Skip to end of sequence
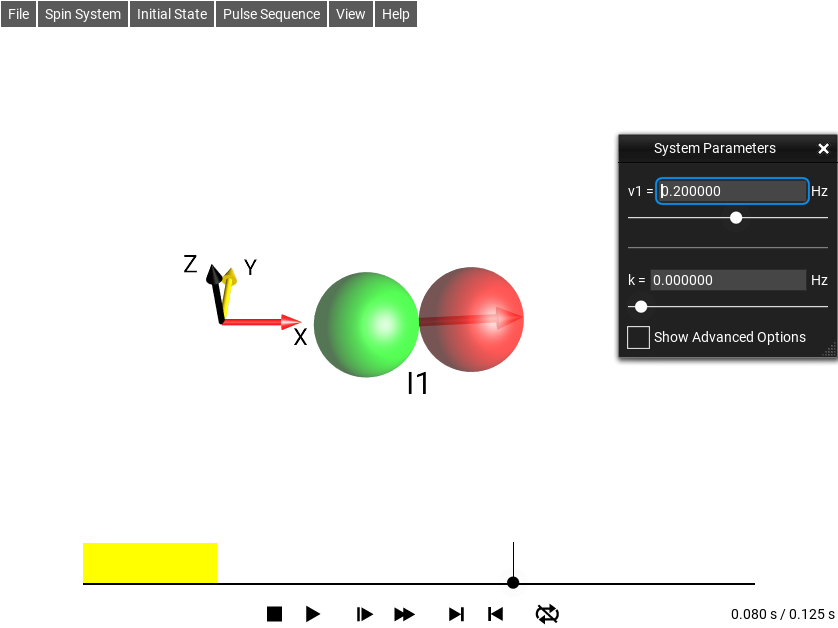The height and width of the screenshot is (628, 838). tap(456, 614)
